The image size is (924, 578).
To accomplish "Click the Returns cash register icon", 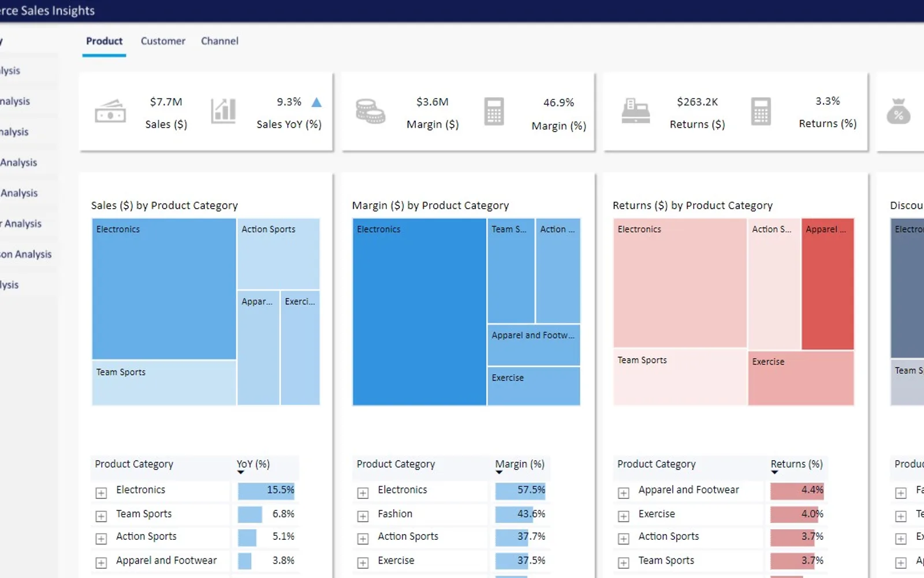I will pyautogui.click(x=635, y=111).
